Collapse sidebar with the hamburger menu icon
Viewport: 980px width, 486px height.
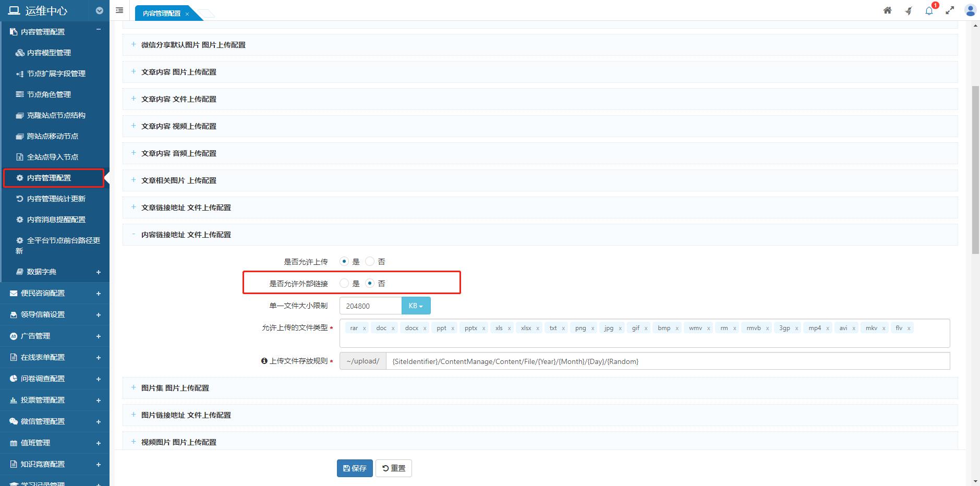(x=119, y=10)
